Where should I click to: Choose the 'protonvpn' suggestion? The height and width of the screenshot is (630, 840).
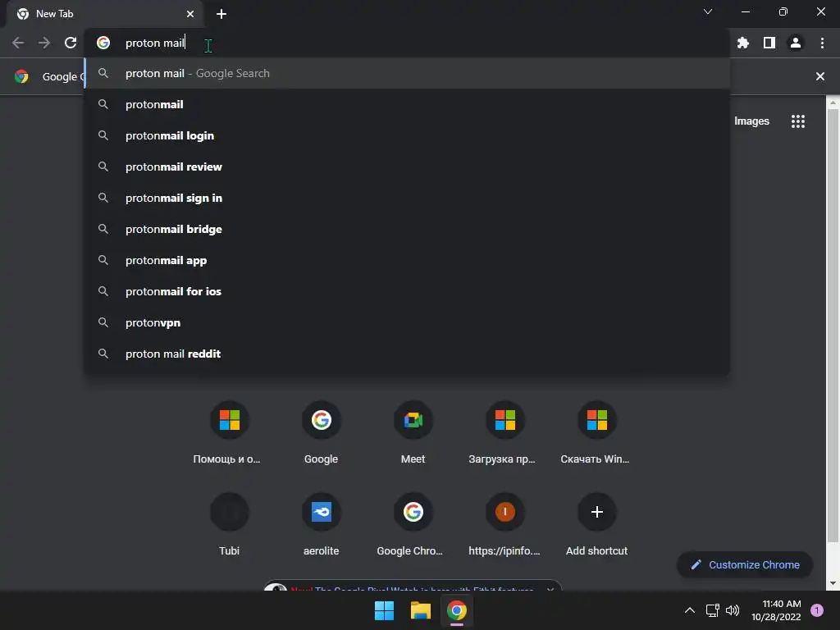click(x=407, y=322)
